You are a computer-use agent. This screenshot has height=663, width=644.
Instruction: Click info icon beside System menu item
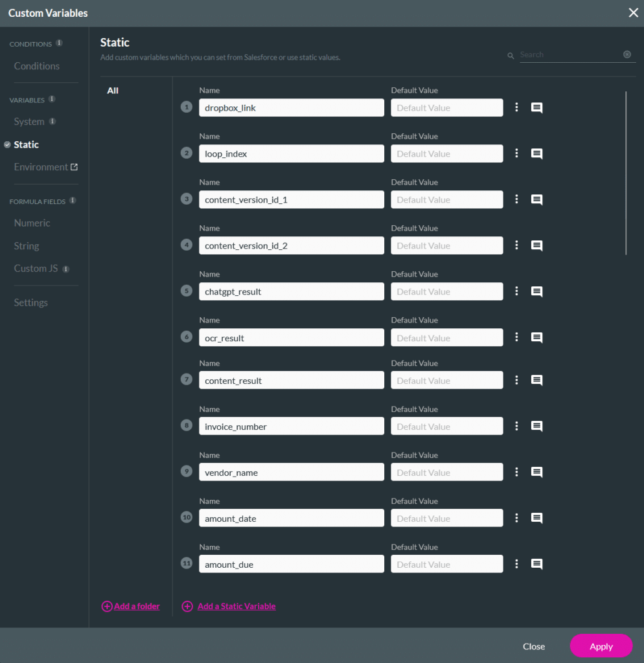(52, 122)
